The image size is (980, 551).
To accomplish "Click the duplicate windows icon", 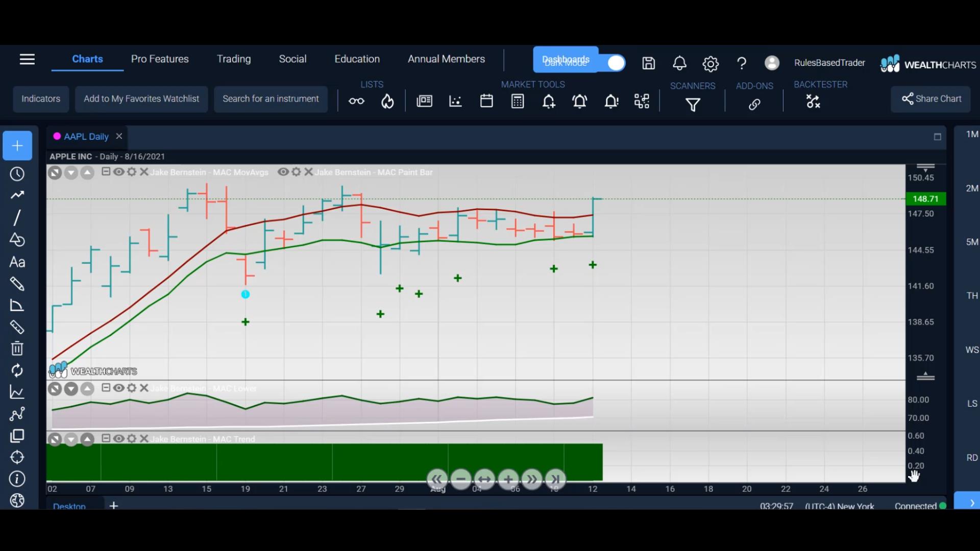I will [17, 436].
